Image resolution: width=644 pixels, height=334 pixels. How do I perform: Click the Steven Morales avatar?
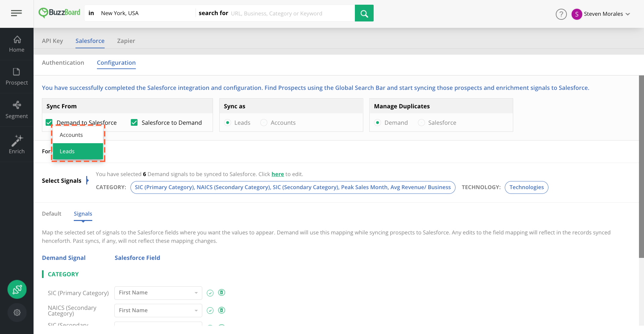point(577,14)
